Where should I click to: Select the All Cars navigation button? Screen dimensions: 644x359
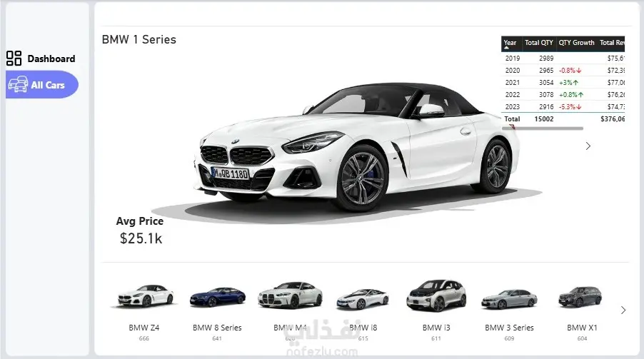click(x=42, y=85)
